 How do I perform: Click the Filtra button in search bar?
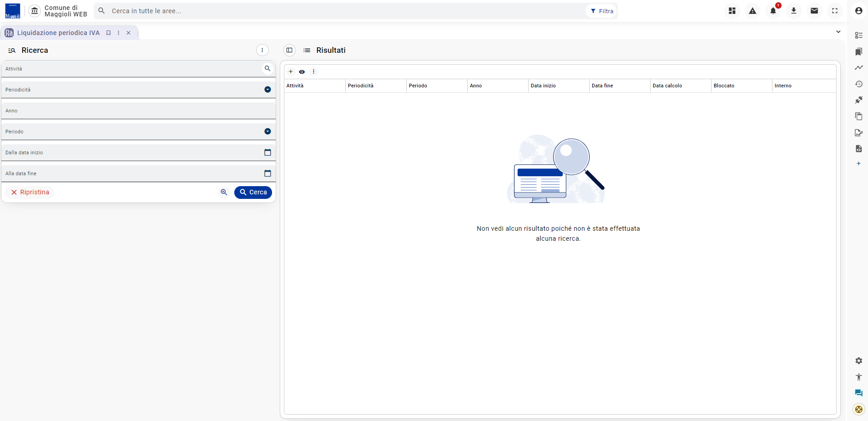click(x=602, y=11)
